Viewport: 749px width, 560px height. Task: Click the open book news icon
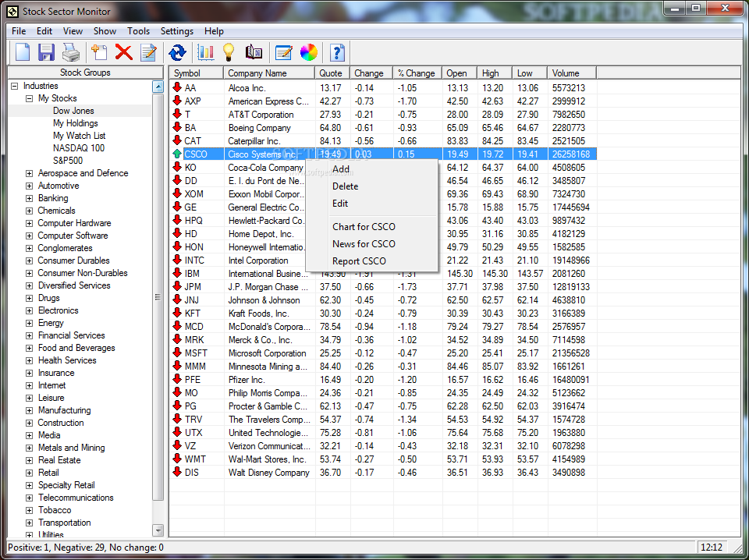254,52
